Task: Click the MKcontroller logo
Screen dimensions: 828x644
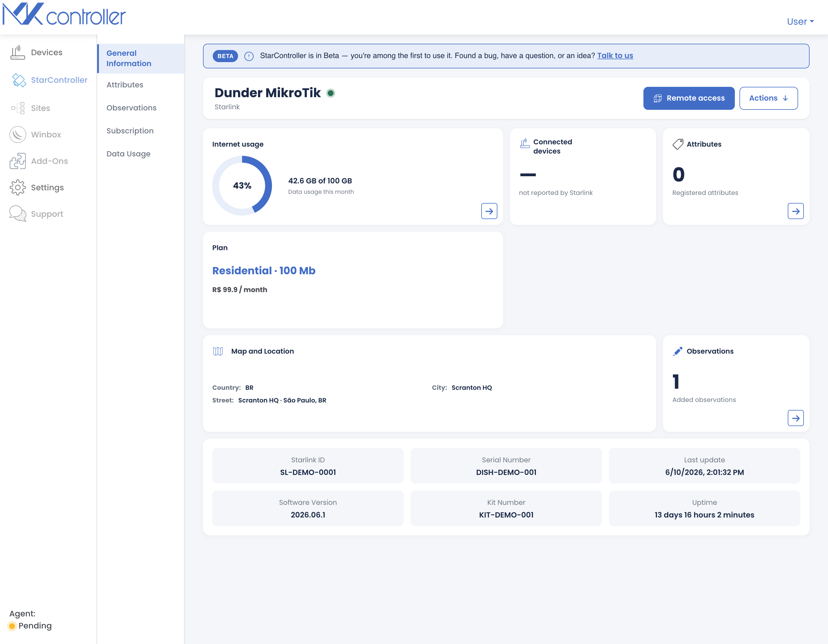Action: (x=64, y=14)
